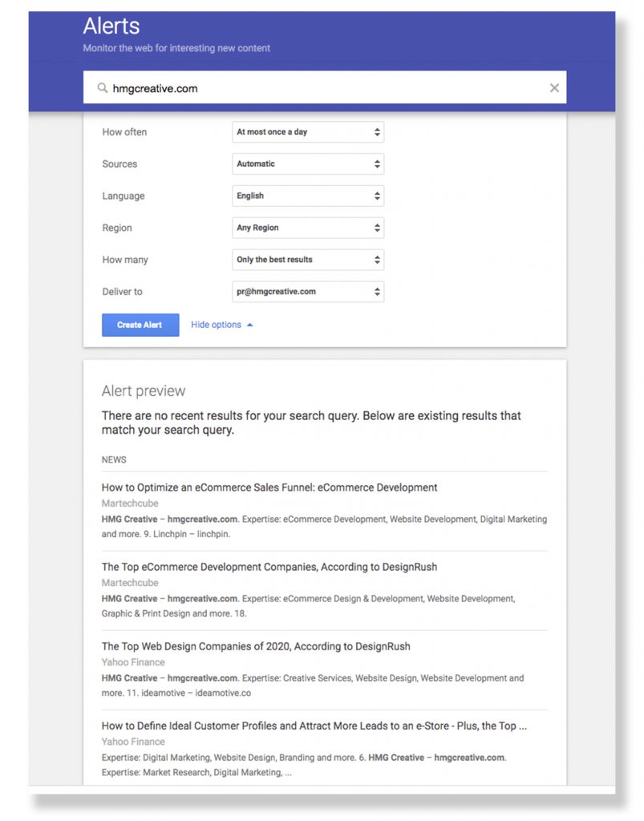Click the Create Alert button

click(140, 325)
